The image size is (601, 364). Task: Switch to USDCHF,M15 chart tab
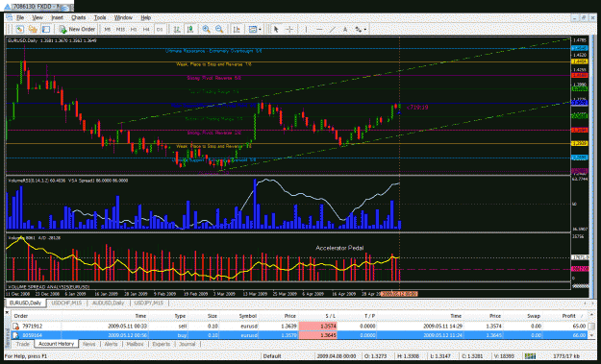click(66, 303)
